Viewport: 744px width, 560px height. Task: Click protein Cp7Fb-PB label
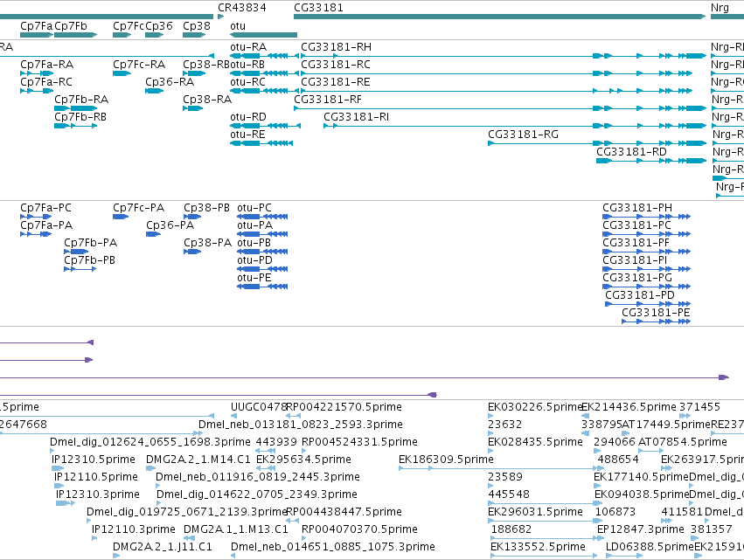(x=90, y=261)
